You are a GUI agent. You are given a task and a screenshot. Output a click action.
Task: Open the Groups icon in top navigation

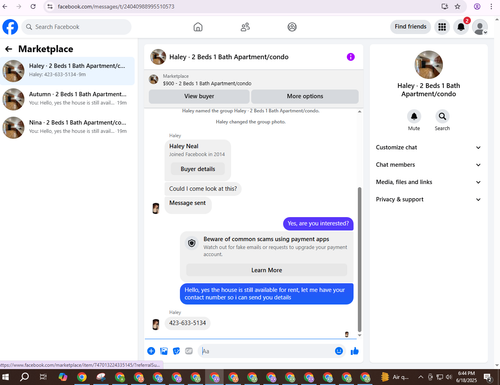(x=292, y=27)
